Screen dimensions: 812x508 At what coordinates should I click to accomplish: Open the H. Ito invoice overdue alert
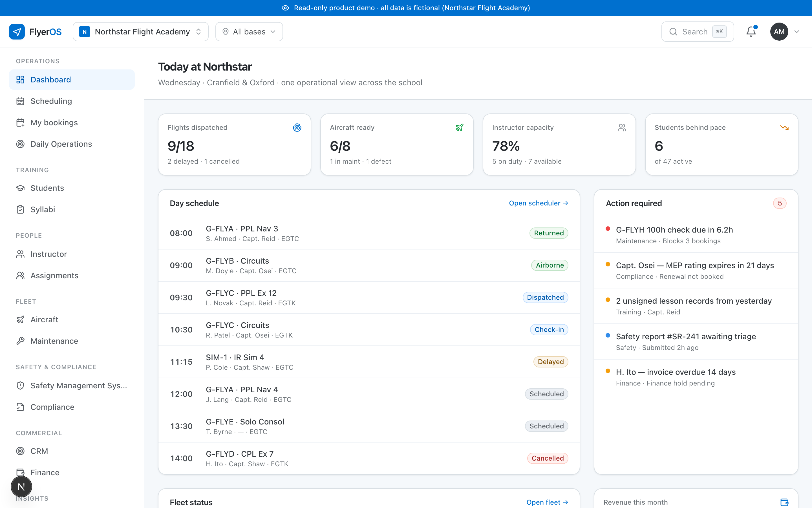pos(696,378)
